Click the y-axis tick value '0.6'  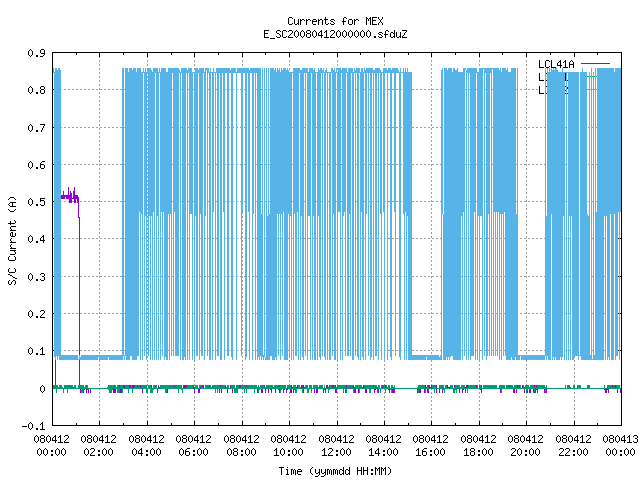coord(36,165)
